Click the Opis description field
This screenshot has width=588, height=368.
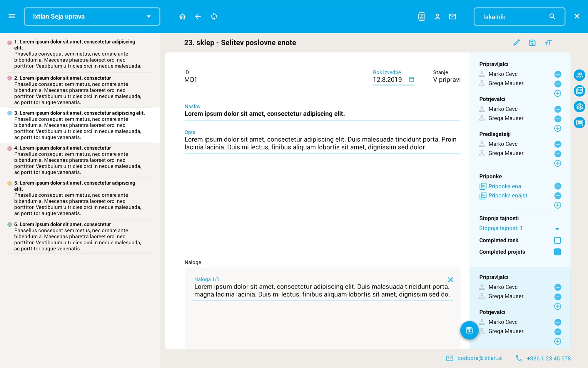pos(323,143)
